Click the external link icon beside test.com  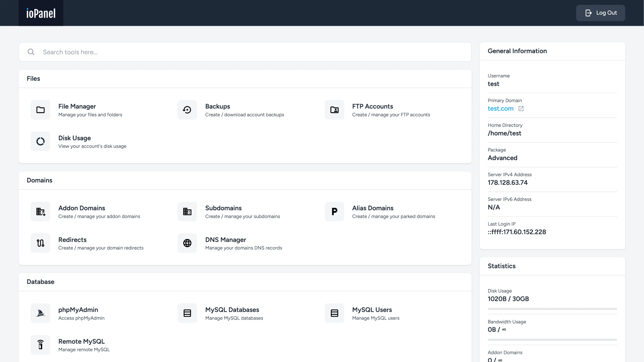click(x=521, y=109)
